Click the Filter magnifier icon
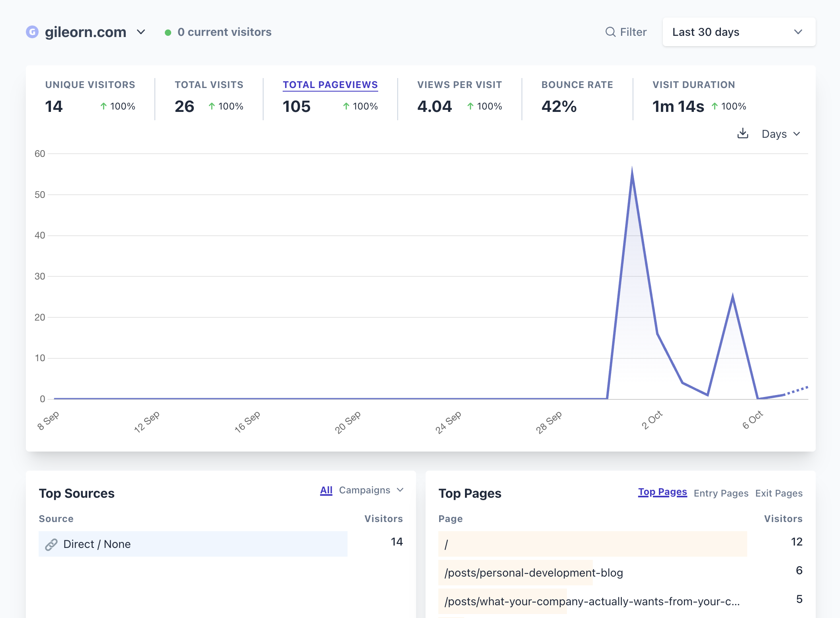 [x=610, y=32]
